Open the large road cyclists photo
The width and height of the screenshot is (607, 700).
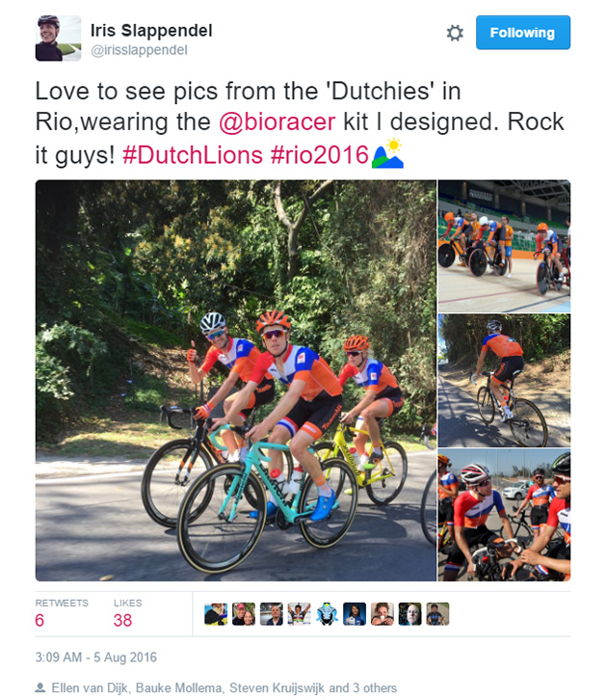[x=236, y=380]
